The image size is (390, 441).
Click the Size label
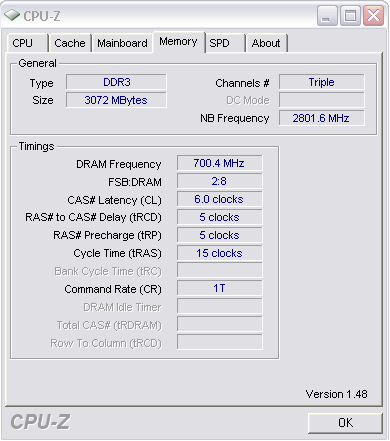pyautogui.click(x=43, y=100)
